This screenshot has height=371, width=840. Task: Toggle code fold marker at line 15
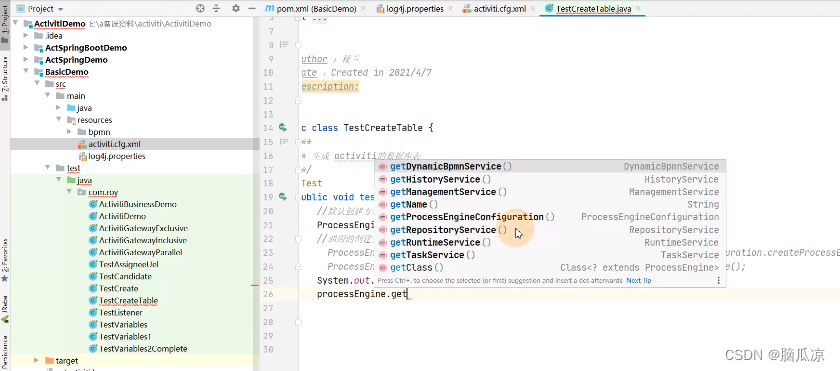coord(298,142)
